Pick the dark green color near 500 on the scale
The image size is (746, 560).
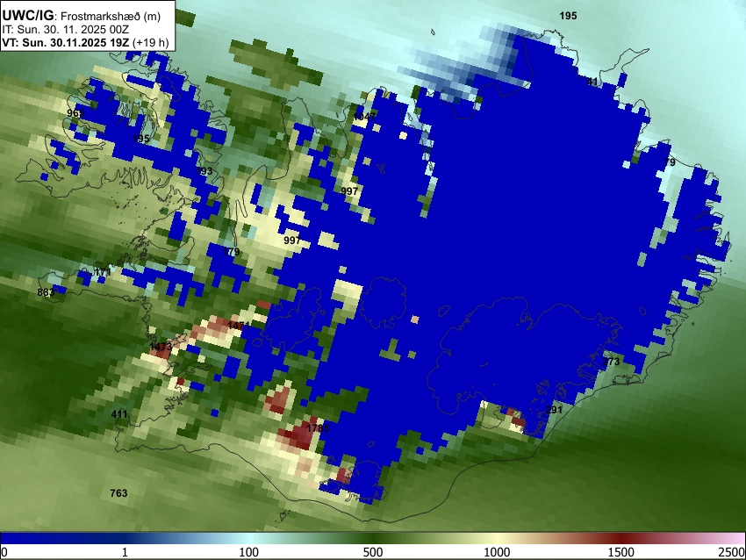pos(372,539)
